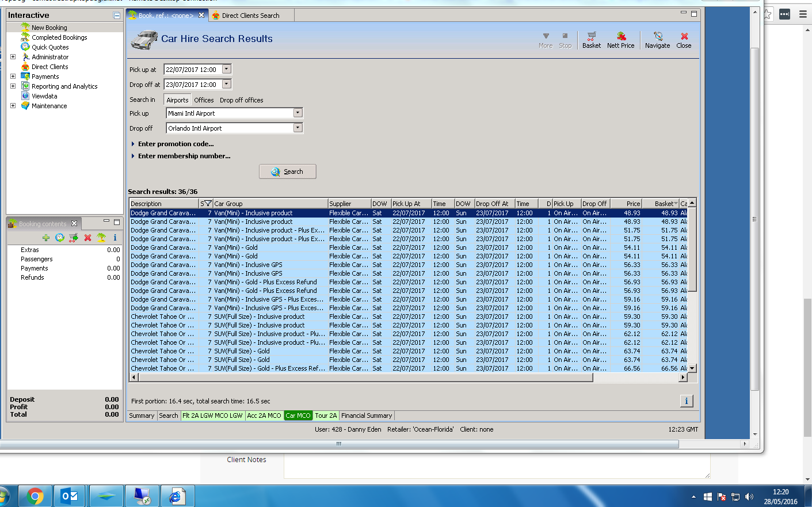812x507 pixels.
Task: Sort results by Description column header
Action: (x=164, y=204)
